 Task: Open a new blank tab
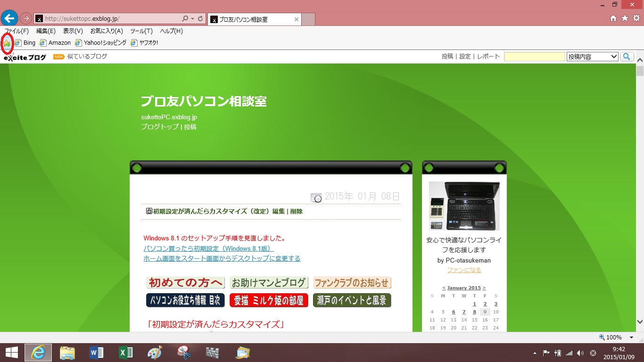[x=308, y=19]
